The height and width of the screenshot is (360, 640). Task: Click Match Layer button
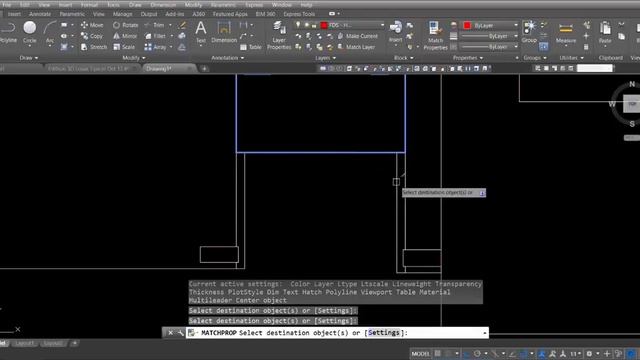point(356,47)
